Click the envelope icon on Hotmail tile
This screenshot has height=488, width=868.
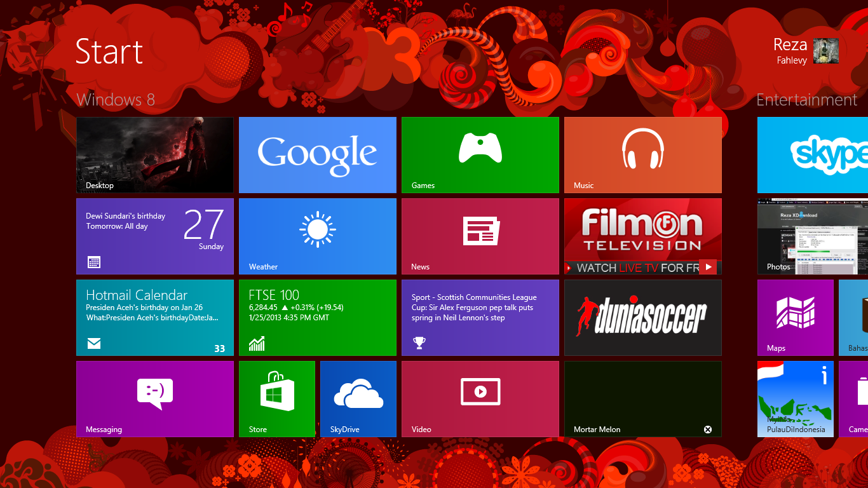point(94,344)
